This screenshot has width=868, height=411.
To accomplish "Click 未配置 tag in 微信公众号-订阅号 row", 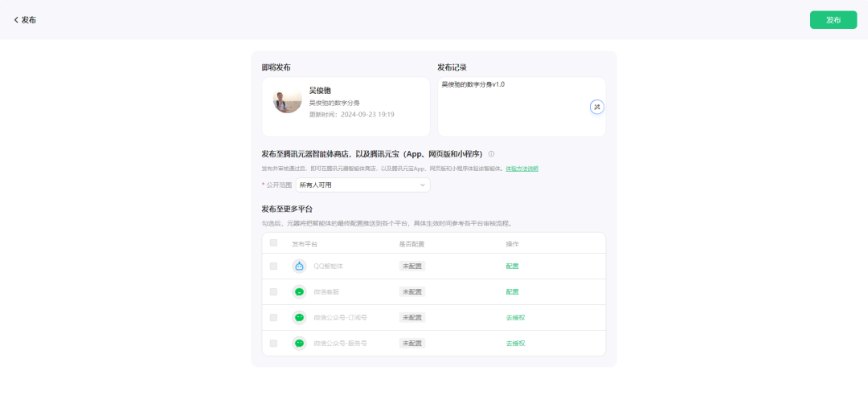I will click(411, 318).
